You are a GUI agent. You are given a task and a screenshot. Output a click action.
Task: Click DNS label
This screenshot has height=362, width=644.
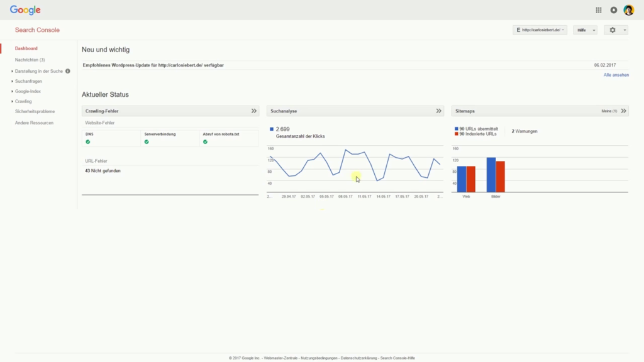click(x=89, y=134)
